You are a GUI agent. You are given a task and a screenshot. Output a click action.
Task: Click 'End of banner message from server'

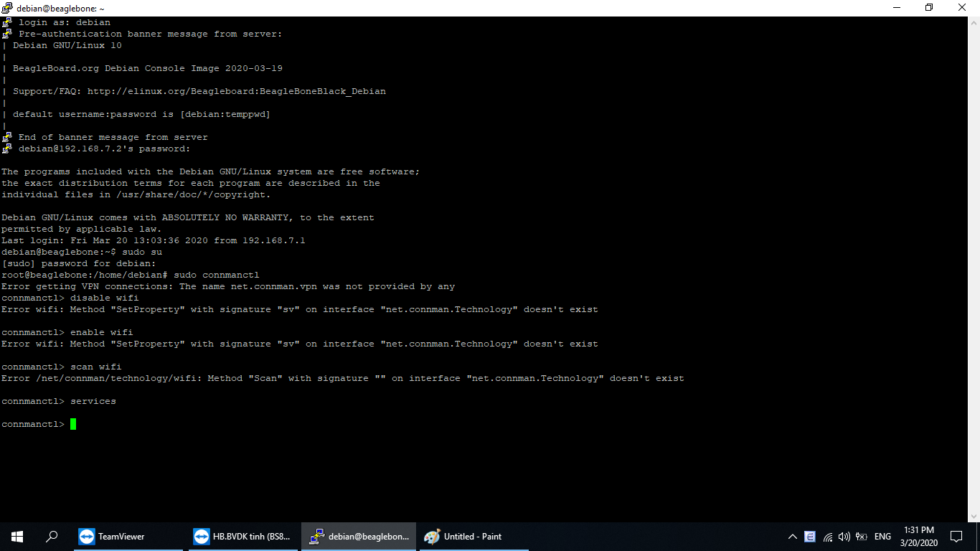pos(113,137)
